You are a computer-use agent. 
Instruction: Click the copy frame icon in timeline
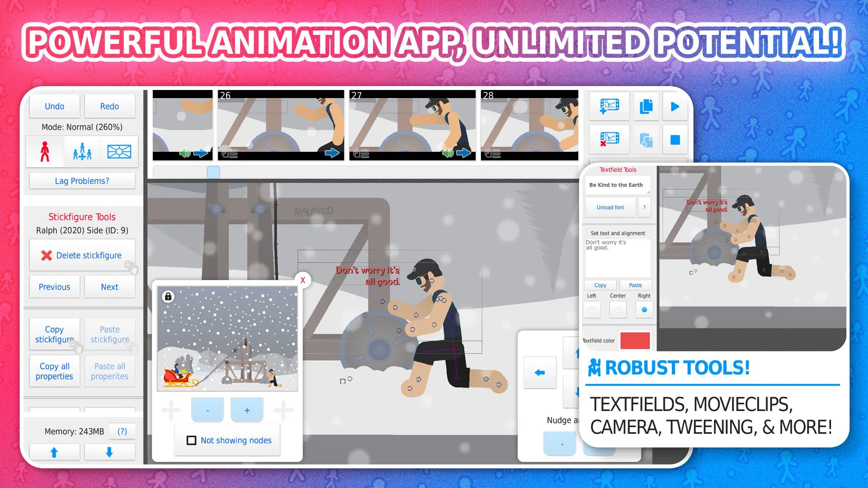[x=645, y=106]
